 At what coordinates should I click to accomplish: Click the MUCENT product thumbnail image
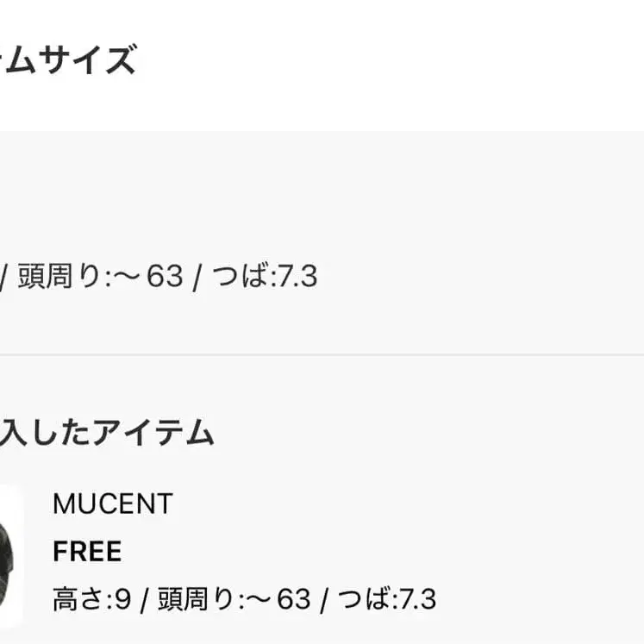coord(10,553)
